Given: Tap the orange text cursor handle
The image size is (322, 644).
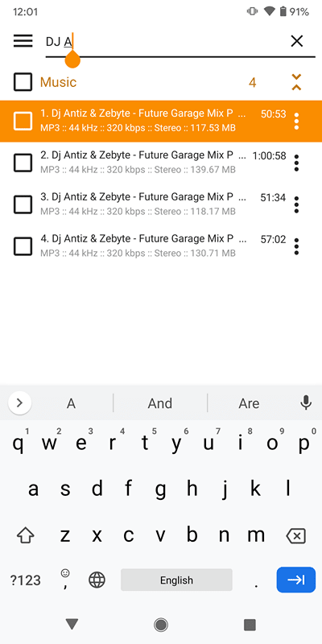Looking at the screenshot, I should coord(72,59).
